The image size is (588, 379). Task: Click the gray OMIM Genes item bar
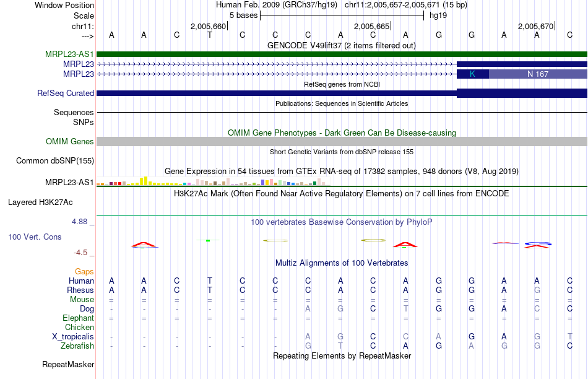342,141
